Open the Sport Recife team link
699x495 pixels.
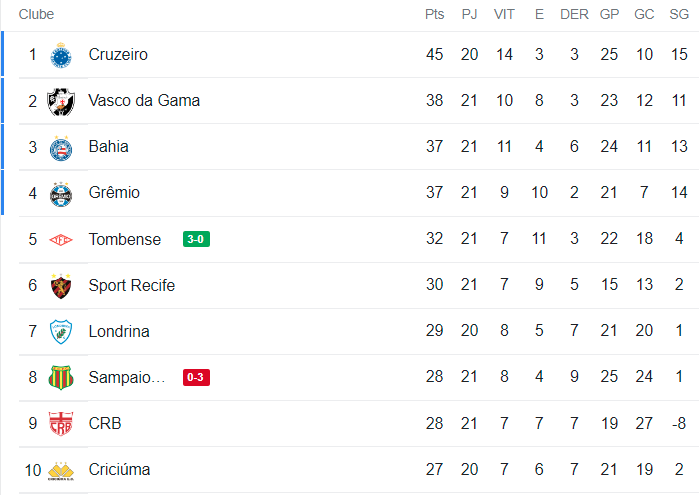[x=132, y=285]
